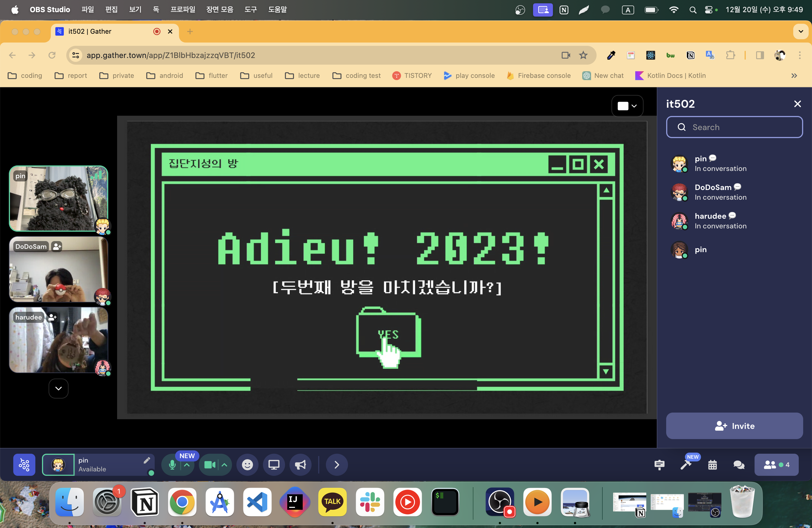Open the 장면 모음 menu
Screen dimensions: 812x528
pos(219,10)
